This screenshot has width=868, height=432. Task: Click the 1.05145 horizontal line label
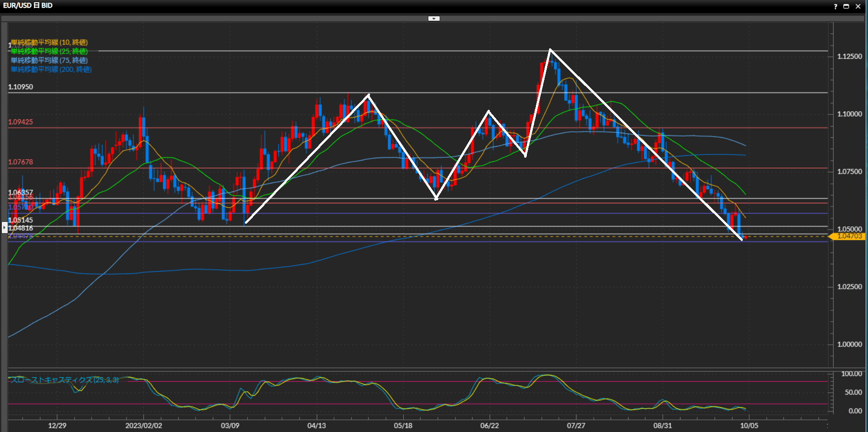click(x=21, y=221)
